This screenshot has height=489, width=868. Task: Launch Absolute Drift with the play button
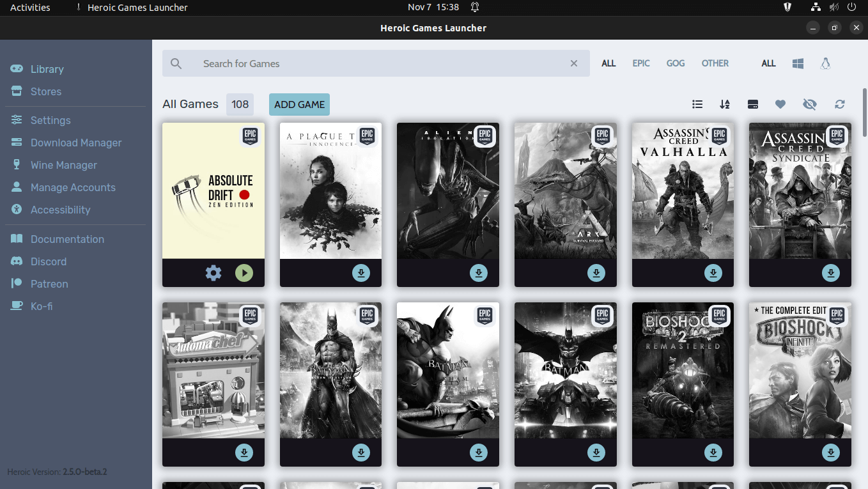[x=244, y=272]
